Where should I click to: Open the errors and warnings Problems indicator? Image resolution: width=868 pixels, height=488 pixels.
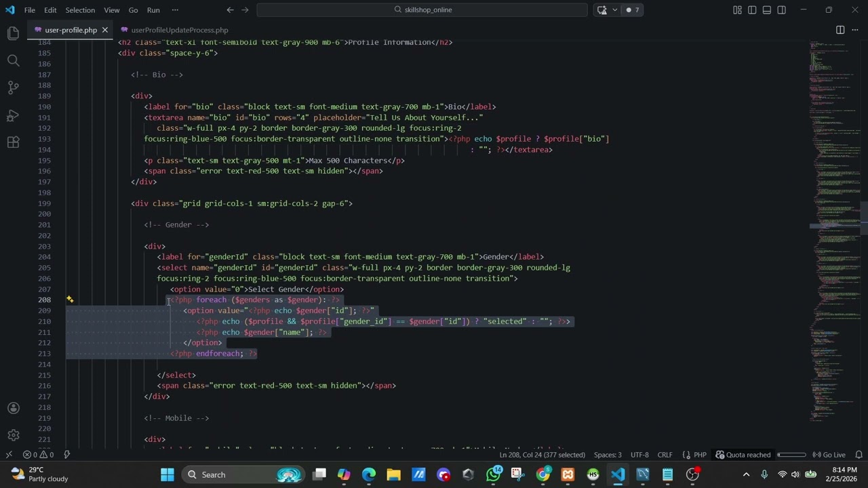point(39,455)
